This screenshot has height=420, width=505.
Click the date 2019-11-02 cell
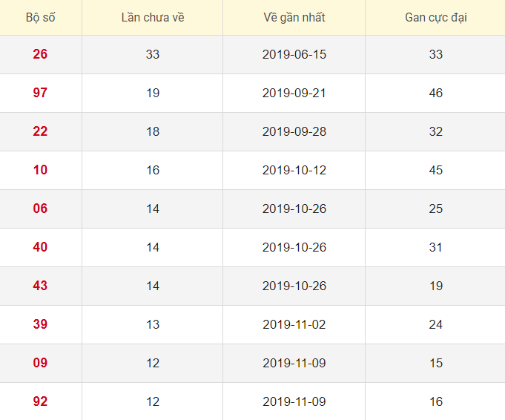click(294, 324)
